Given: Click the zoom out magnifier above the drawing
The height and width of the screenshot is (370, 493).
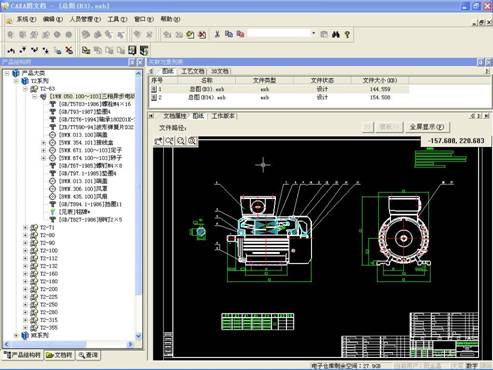Looking at the screenshot, I should [x=181, y=141].
